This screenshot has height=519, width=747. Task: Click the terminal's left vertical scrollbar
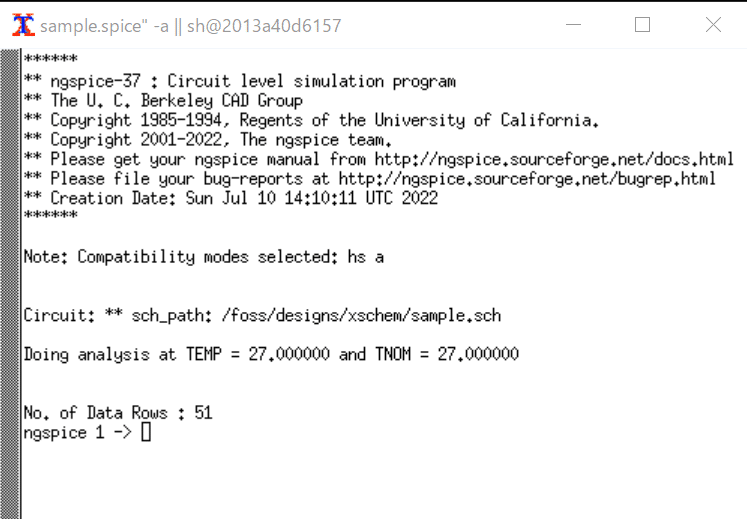pos(10,284)
